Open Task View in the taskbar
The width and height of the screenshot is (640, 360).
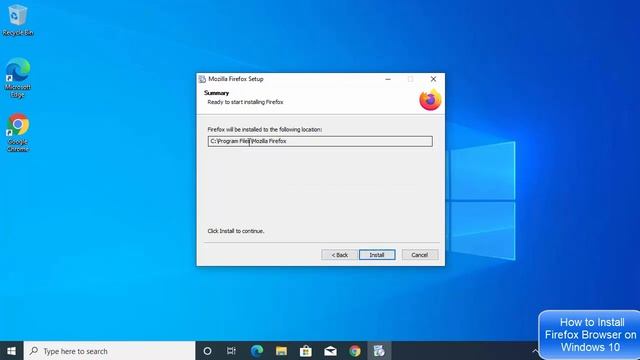tap(231, 351)
